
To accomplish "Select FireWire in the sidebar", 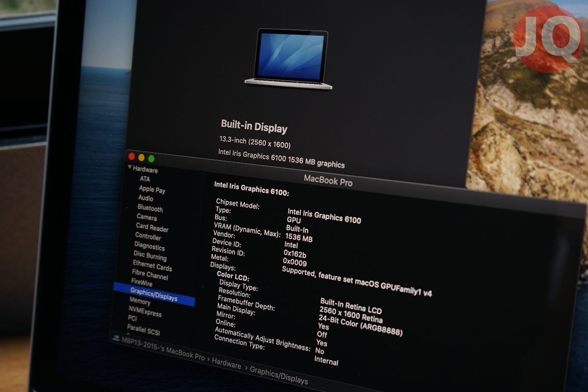I will click(x=142, y=282).
